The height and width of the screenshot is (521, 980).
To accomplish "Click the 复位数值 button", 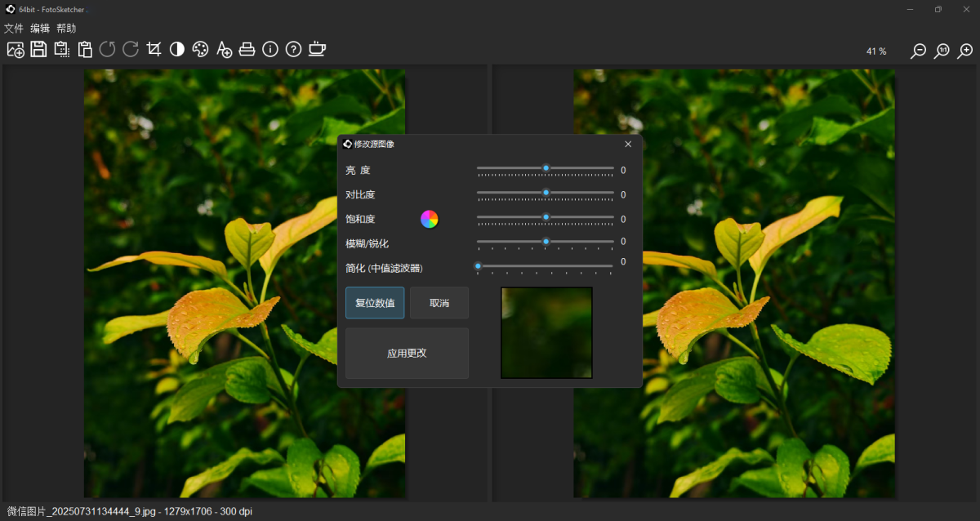I will (375, 303).
